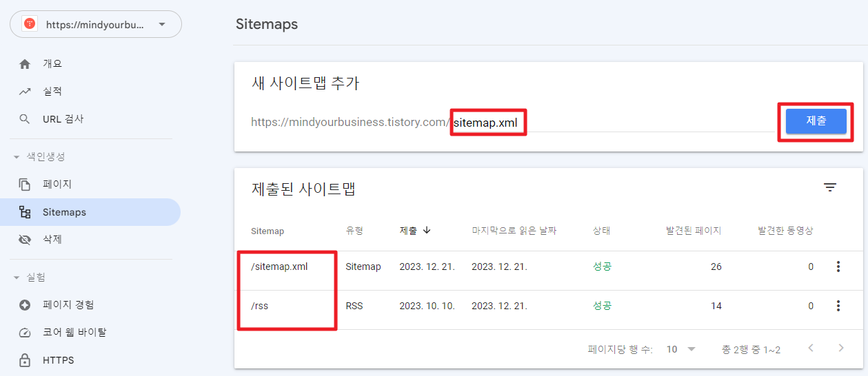Click the /rss entry in the table
Screen dimensions: 868x376
[259, 306]
